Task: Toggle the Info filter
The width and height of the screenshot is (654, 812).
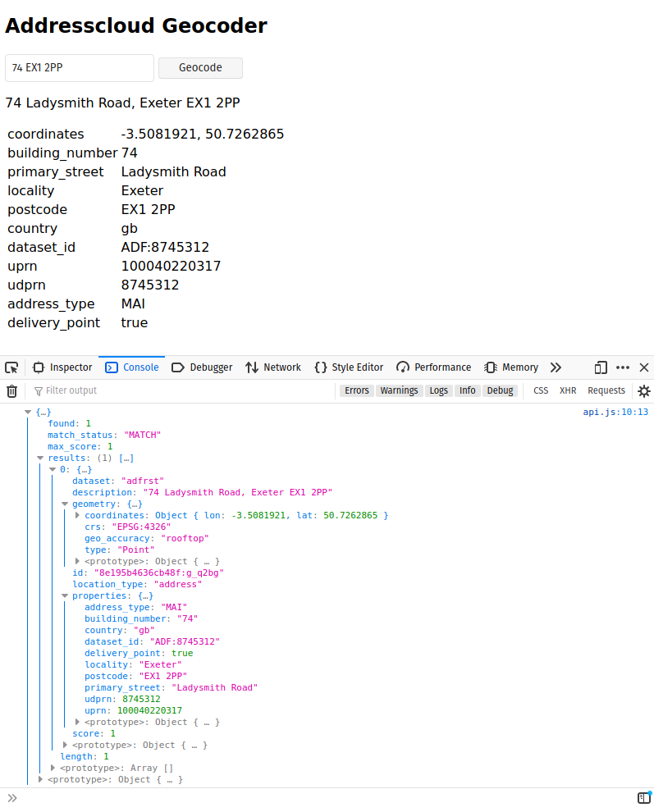Action: pyautogui.click(x=467, y=390)
